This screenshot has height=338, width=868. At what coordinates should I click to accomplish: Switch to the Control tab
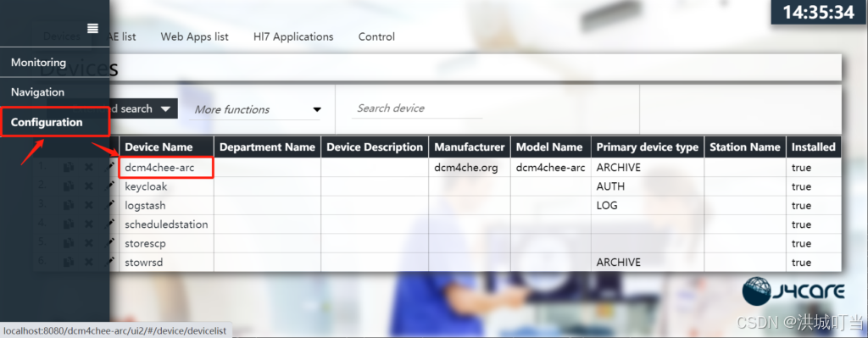(x=376, y=36)
